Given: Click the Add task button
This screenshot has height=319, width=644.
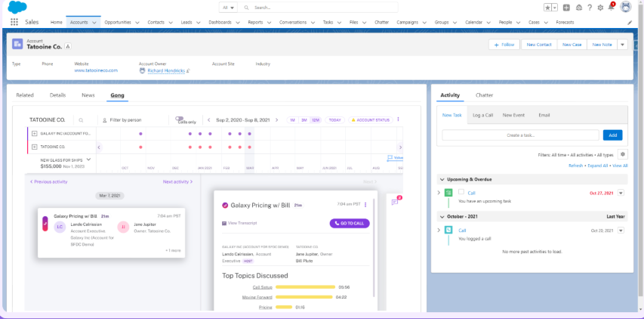Looking at the screenshot, I should (612, 135).
